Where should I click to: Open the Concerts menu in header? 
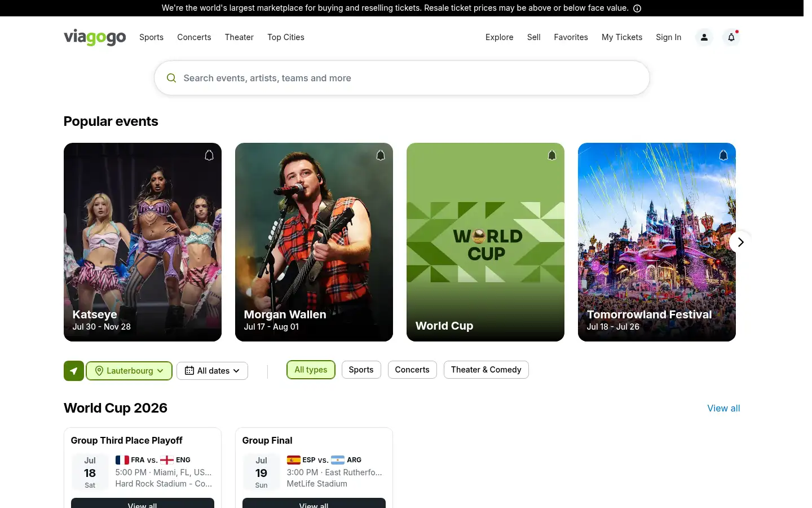tap(194, 37)
